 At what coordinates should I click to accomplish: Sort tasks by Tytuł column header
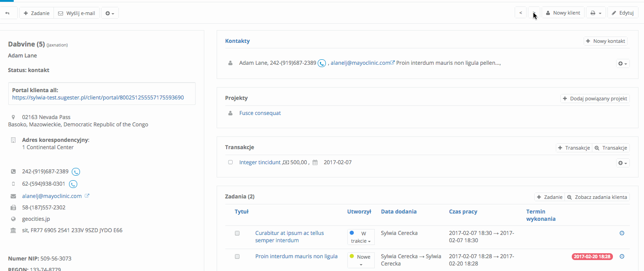241,212
